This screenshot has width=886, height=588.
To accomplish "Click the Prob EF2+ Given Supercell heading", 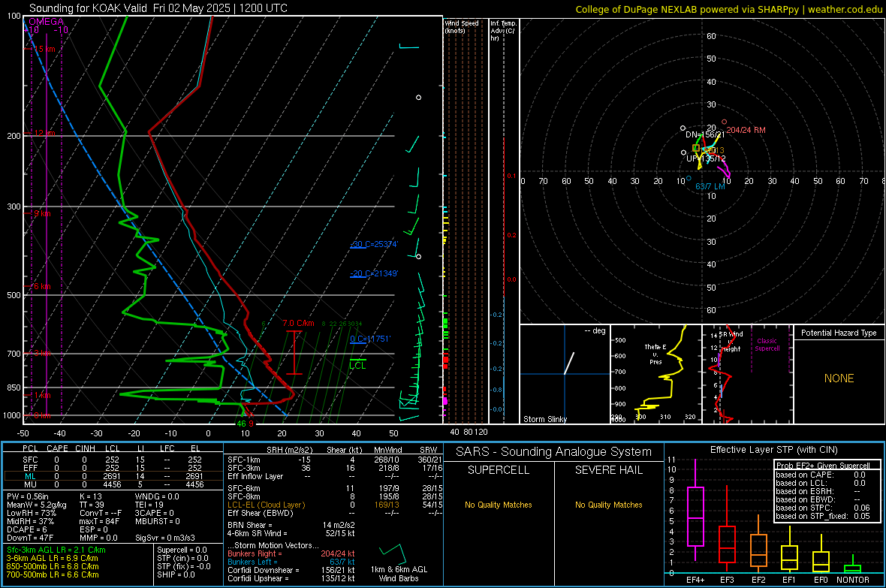I will [x=823, y=466].
